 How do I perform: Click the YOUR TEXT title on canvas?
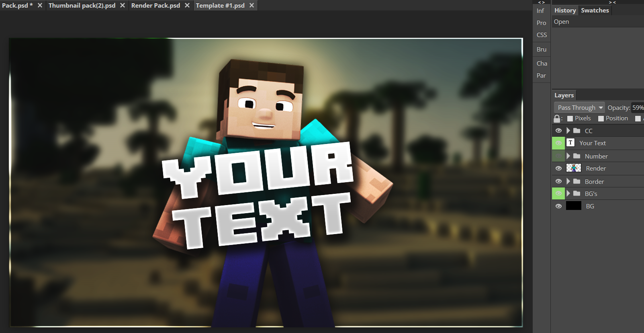257,195
